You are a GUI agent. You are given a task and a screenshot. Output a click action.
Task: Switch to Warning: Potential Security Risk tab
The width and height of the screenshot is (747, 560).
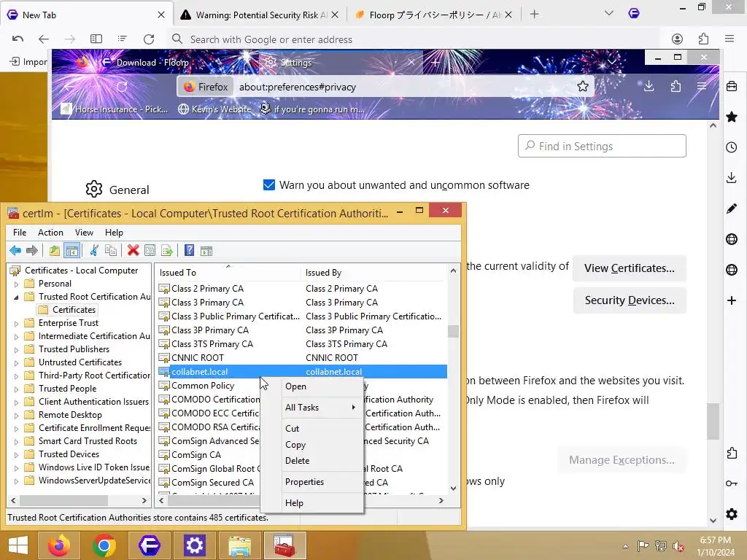260,15
